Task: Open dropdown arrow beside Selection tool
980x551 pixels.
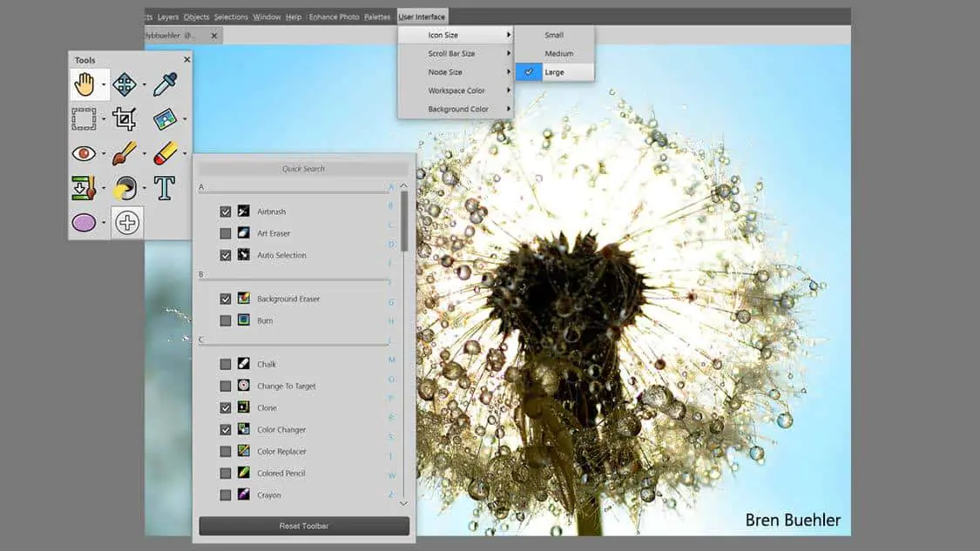Action: tap(104, 119)
